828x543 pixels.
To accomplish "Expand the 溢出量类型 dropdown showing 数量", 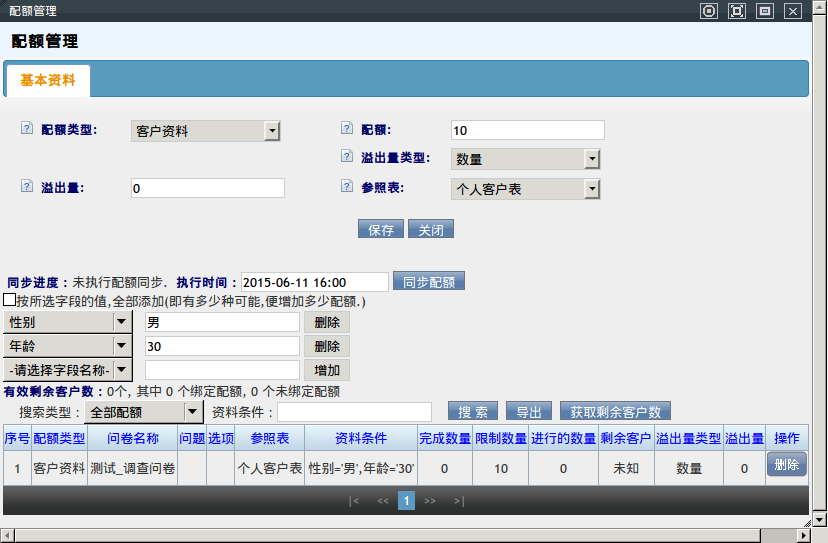I will coord(525,159).
